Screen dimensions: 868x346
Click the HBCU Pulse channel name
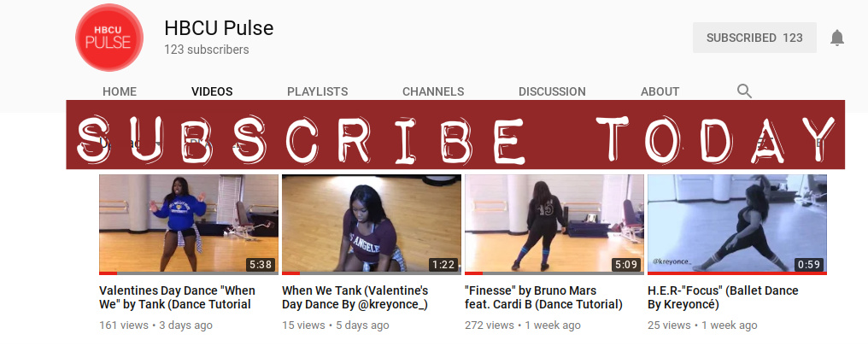point(219,28)
